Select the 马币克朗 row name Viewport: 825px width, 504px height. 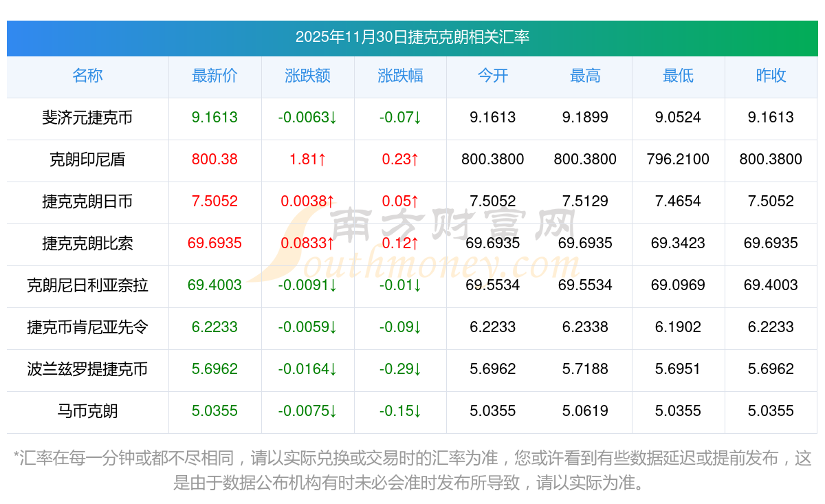pos(87,411)
